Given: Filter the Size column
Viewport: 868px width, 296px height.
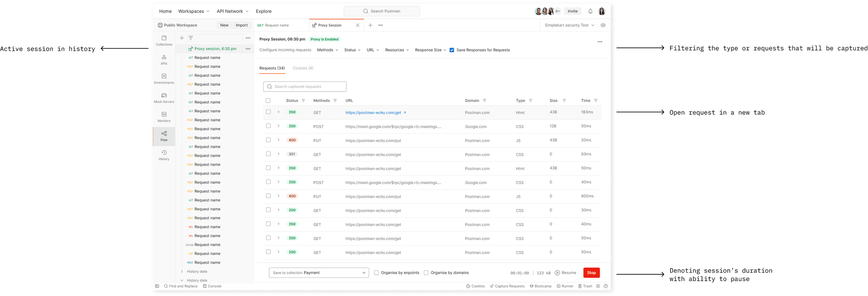Looking at the screenshot, I should pos(564,101).
